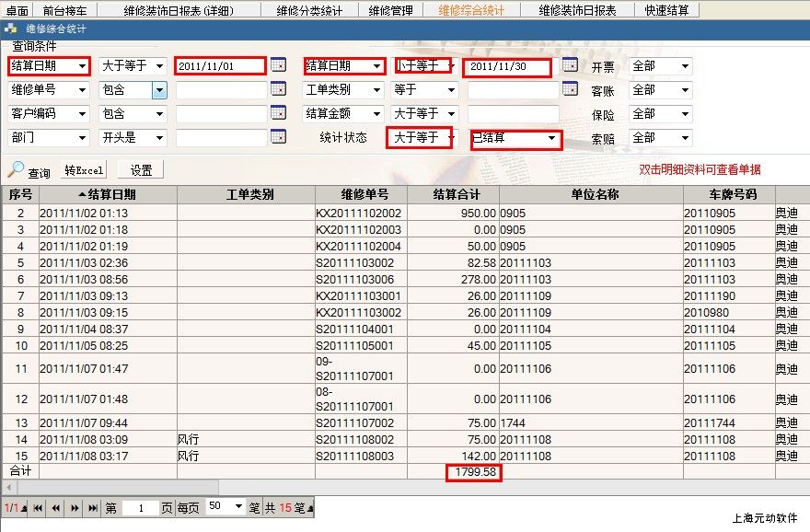Open the 快速结算 tab

tap(669, 10)
